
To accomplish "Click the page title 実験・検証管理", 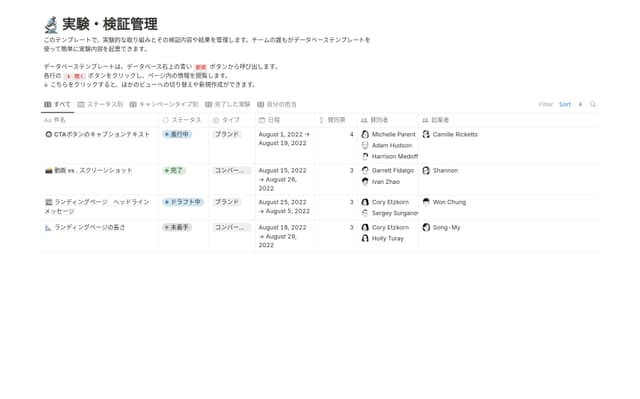I will click(110, 24).
